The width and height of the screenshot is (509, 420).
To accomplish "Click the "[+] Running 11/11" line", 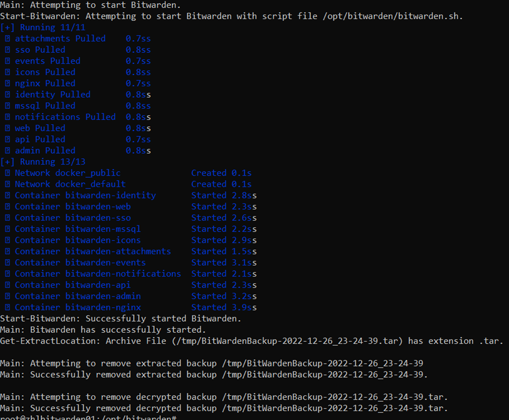I will tap(42, 27).
